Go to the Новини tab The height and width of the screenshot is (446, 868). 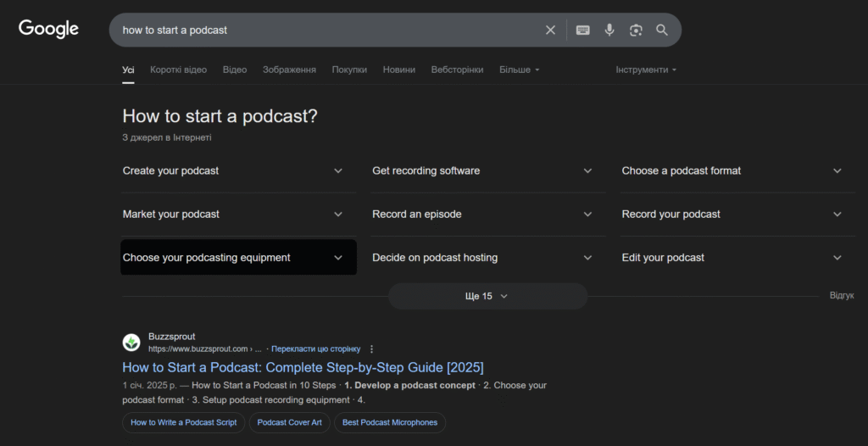[x=399, y=70]
